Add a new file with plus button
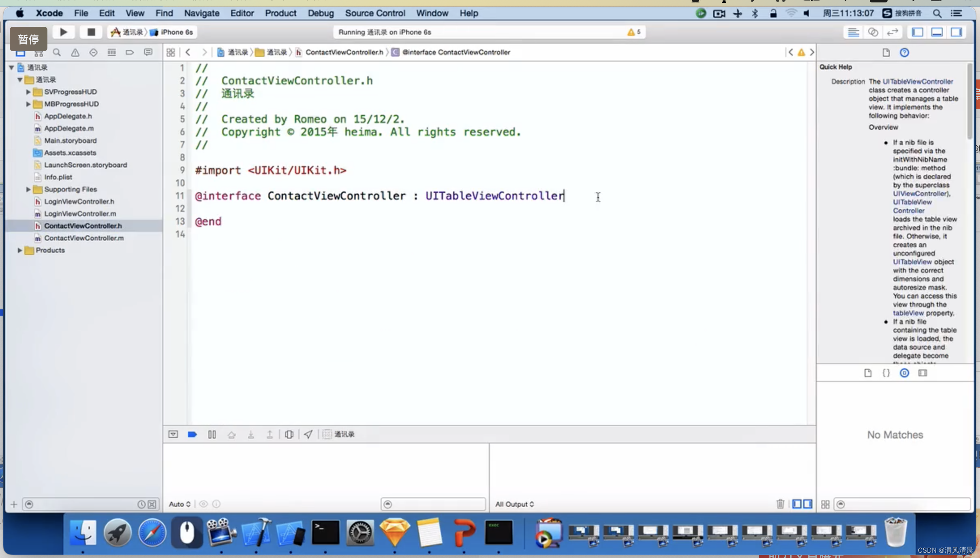980x558 pixels. 14,504
